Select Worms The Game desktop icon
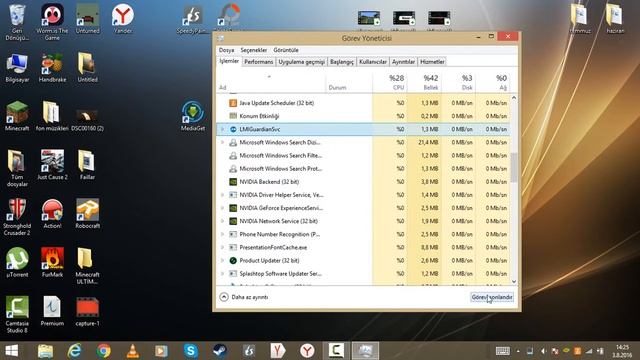 point(52,22)
